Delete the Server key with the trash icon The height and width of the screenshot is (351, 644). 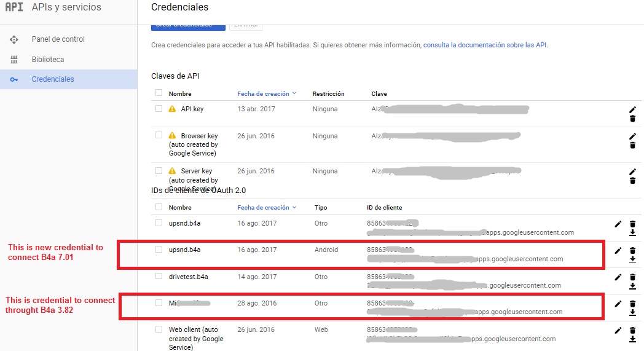(632, 181)
